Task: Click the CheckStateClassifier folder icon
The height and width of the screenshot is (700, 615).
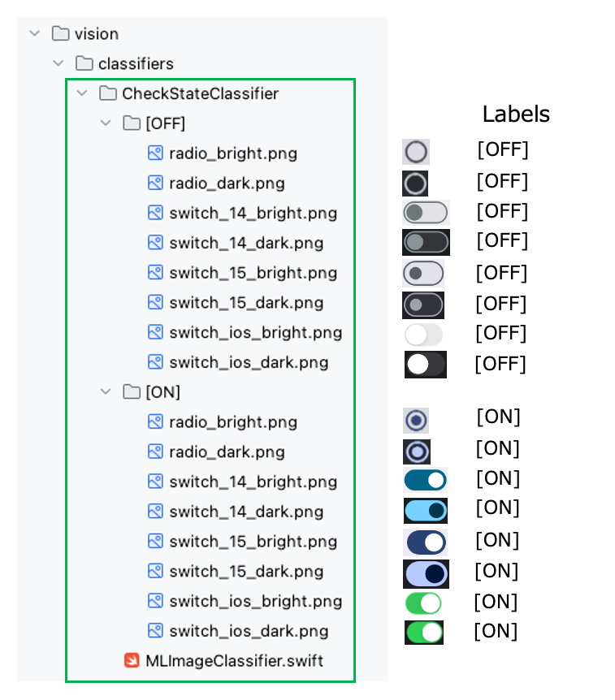Action: pyautogui.click(x=107, y=93)
